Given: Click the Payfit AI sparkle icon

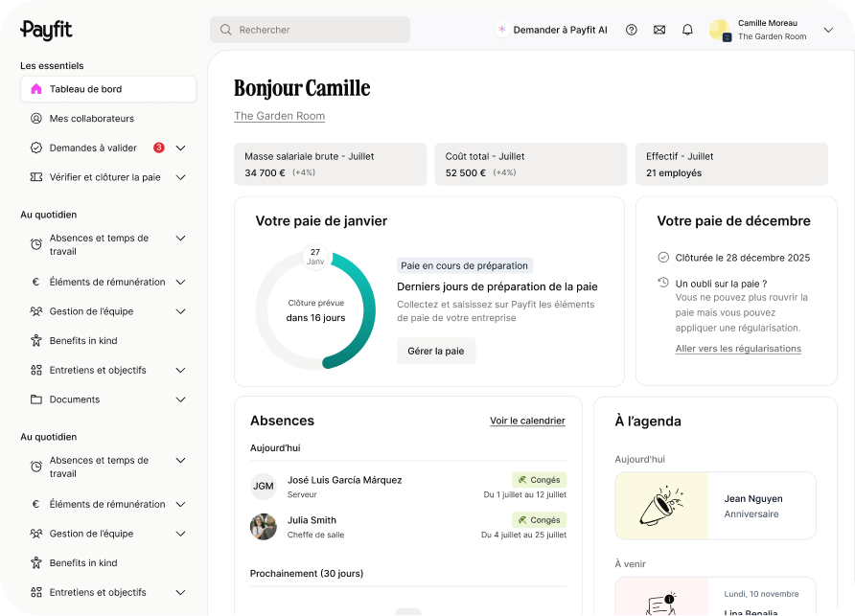Looking at the screenshot, I should pyautogui.click(x=501, y=30).
